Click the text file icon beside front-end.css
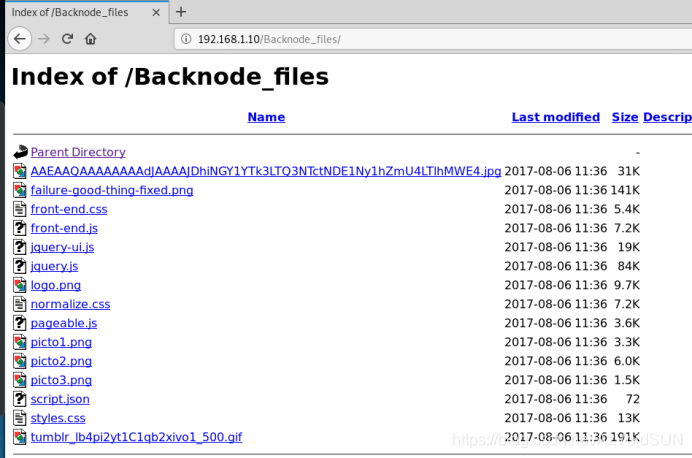Viewport: 692px width, 458px height. pos(20,209)
